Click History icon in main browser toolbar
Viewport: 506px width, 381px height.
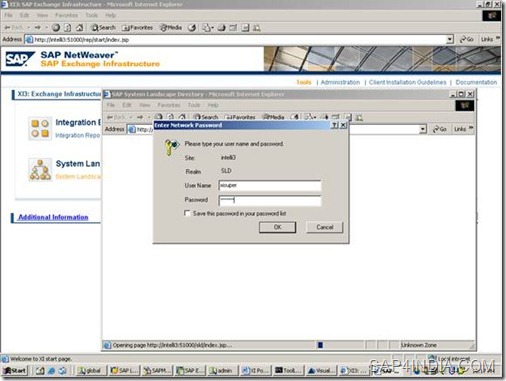pyautogui.click(x=192, y=28)
